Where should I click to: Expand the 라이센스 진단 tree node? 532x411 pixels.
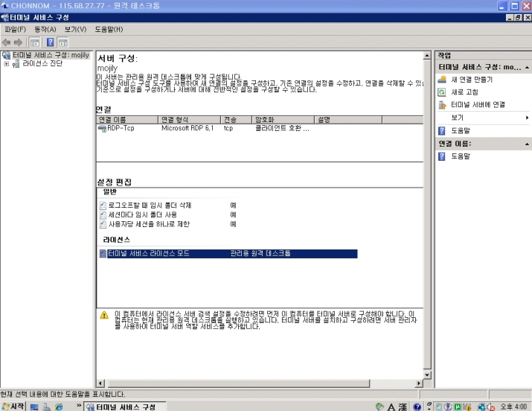tap(7, 64)
